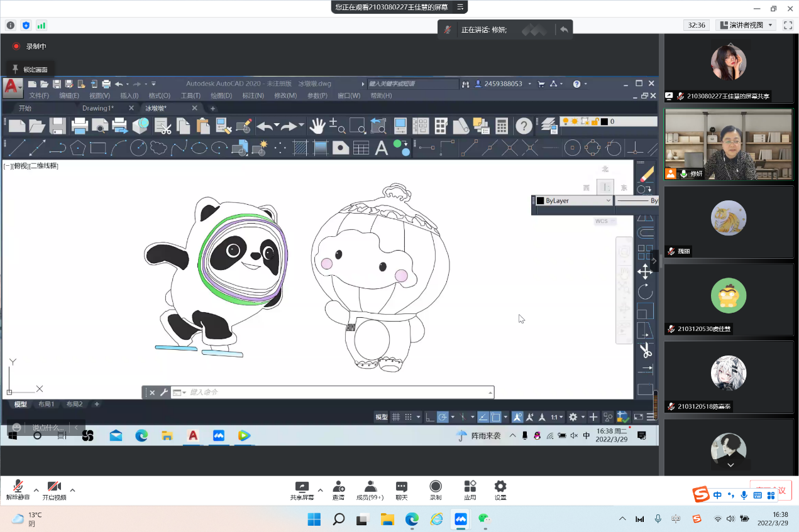
Task: Open the 聊天 chat button
Action: click(x=401, y=490)
